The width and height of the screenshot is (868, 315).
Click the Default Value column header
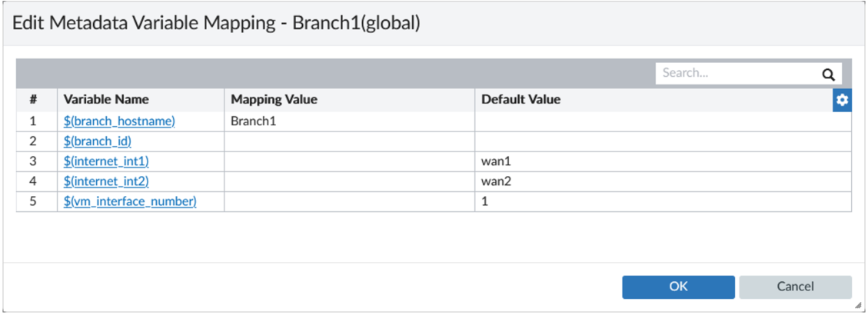520,100
